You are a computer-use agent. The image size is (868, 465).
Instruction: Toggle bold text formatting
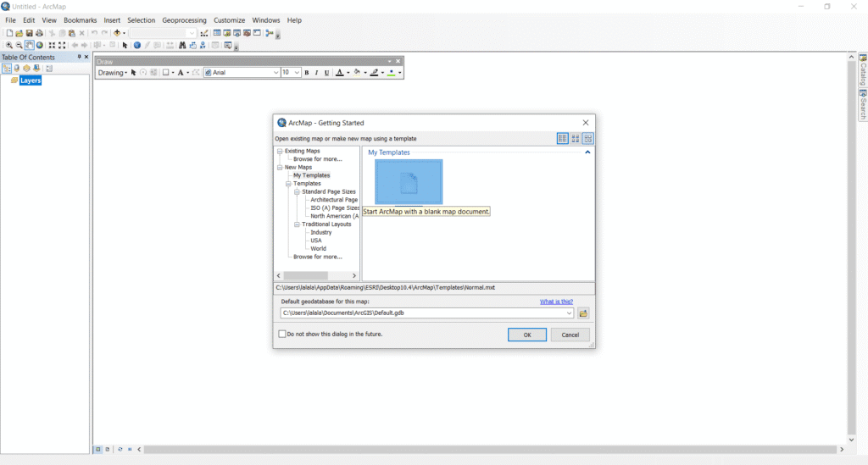pyautogui.click(x=307, y=73)
